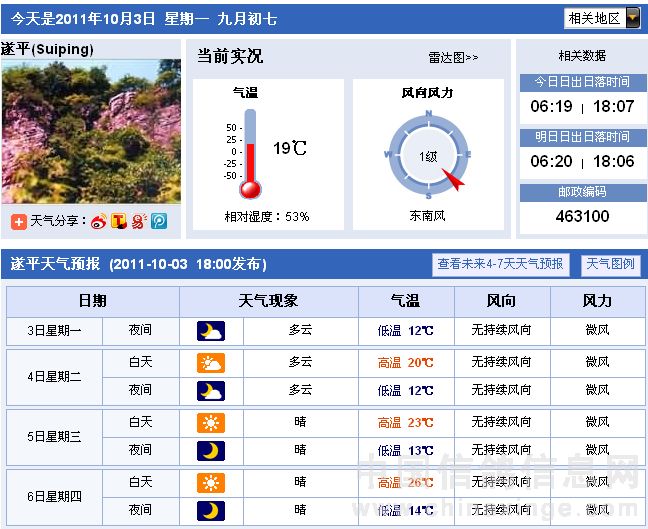
Task: Click cloudy night icon for 3日
Action: (x=211, y=331)
